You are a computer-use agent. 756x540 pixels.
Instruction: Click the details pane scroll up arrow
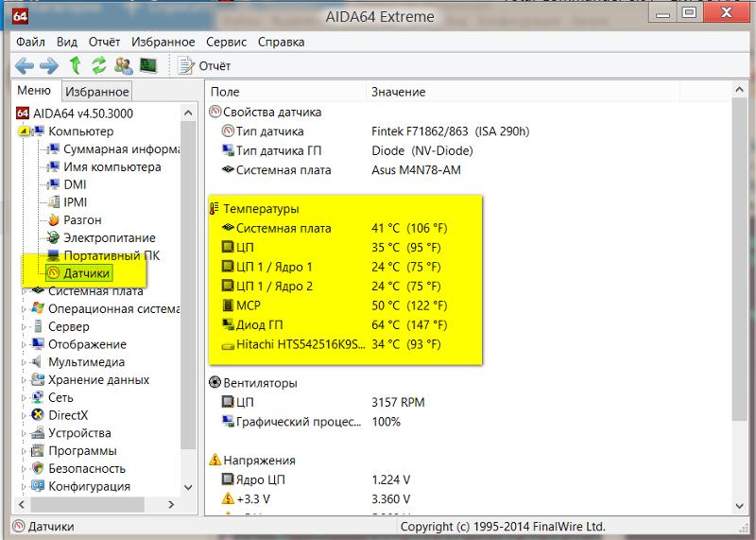coord(740,90)
